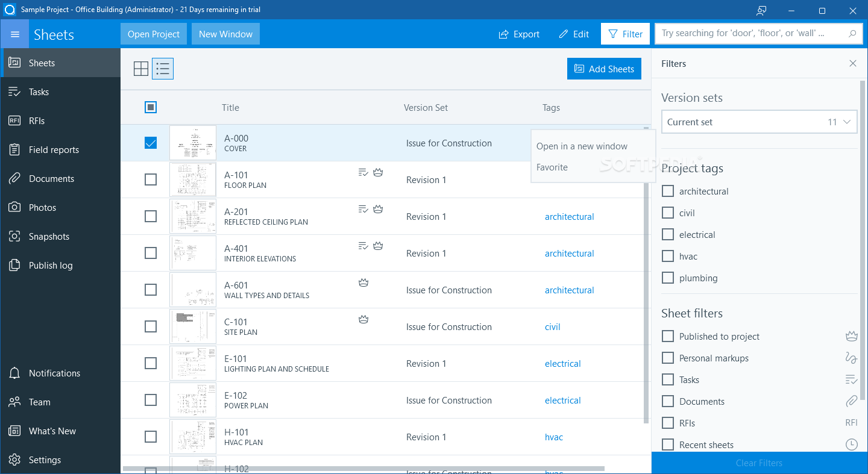Click the A-000 COVER sheet thumbnail
Screen dimensions: 868x474
pos(192,143)
